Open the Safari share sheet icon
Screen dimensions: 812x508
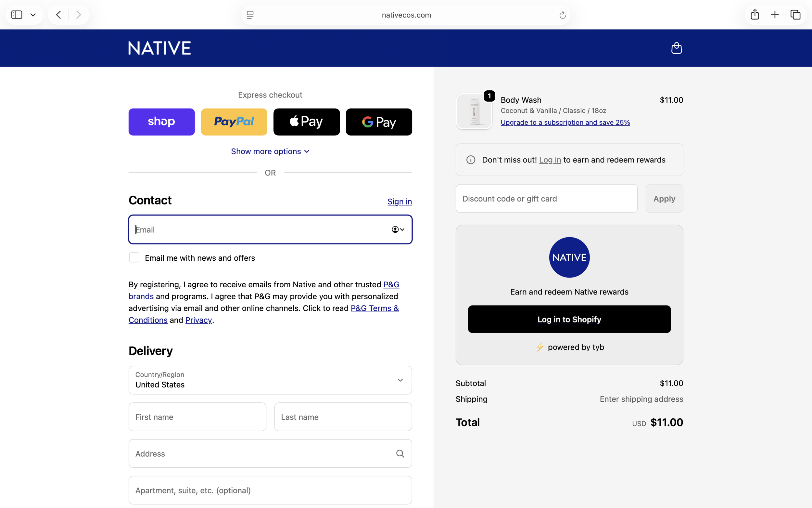pos(755,15)
